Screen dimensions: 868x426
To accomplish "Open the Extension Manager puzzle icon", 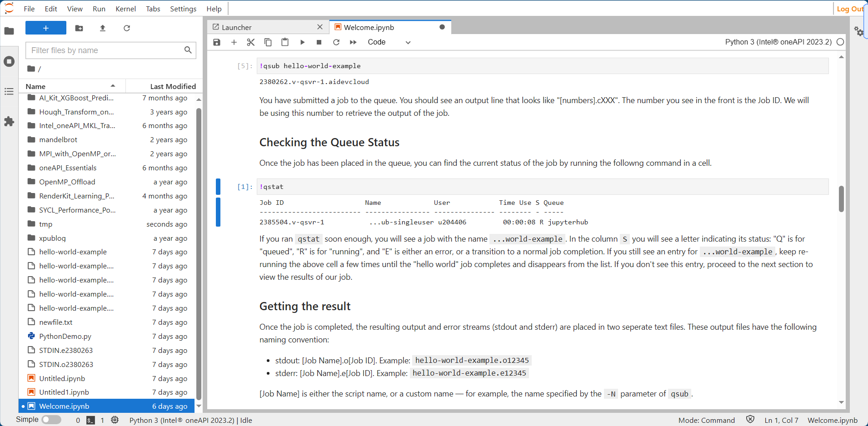I will pyautogui.click(x=9, y=122).
